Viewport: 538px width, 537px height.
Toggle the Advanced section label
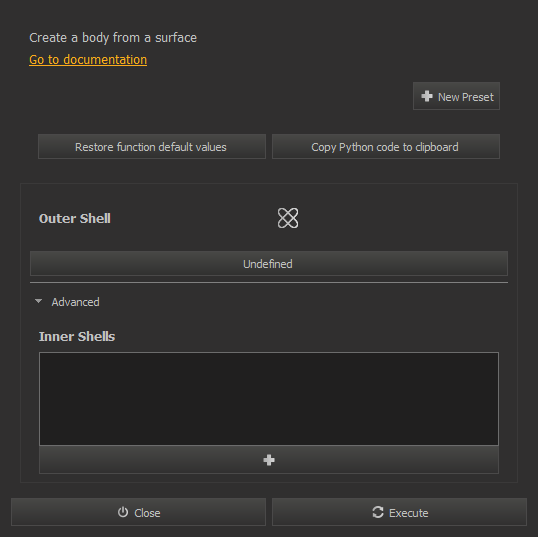click(75, 302)
